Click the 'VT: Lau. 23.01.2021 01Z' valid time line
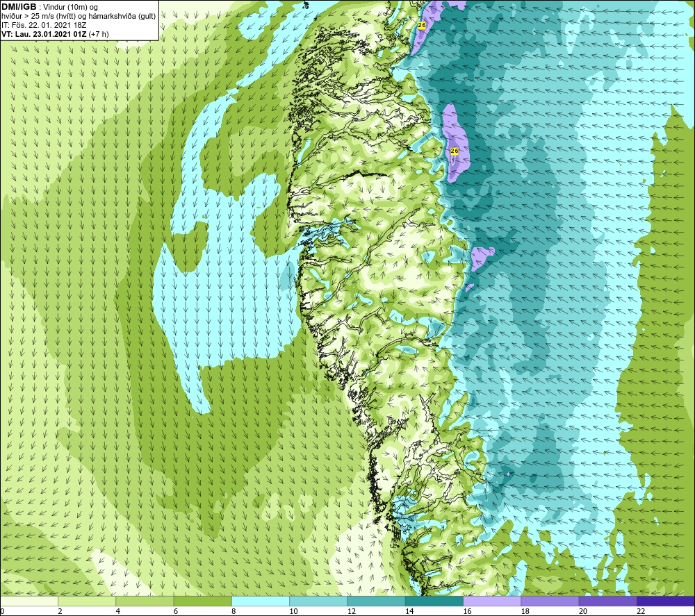The image size is (695, 616). click(x=44, y=34)
